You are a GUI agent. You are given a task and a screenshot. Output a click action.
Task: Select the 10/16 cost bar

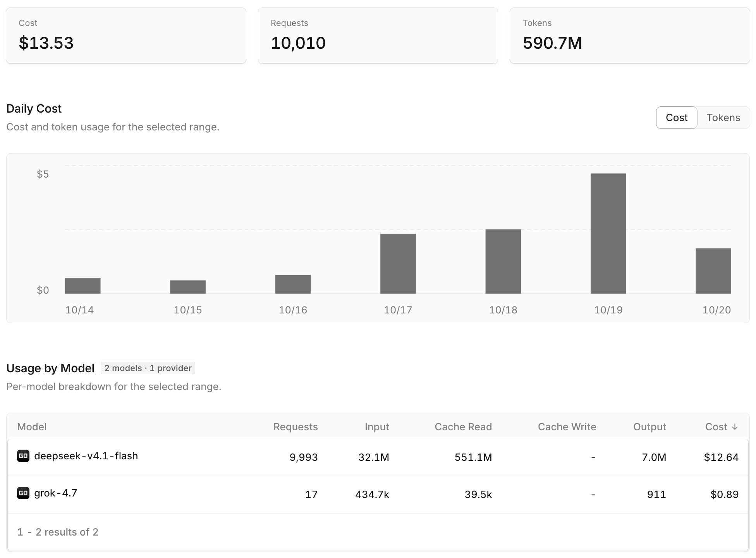(x=293, y=284)
